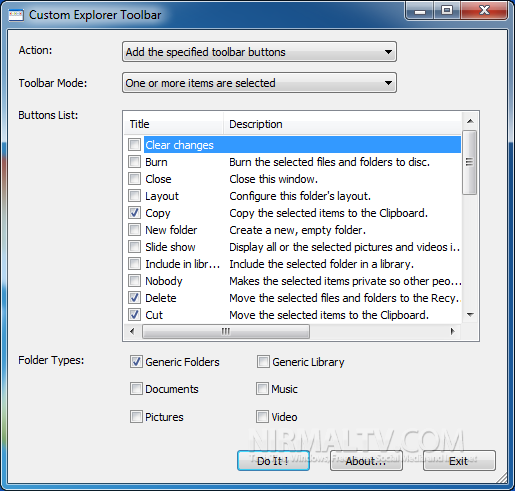This screenshot has width=515, height=491.
Task: Open the Action dropdown
Action: [x=259, y=52]
